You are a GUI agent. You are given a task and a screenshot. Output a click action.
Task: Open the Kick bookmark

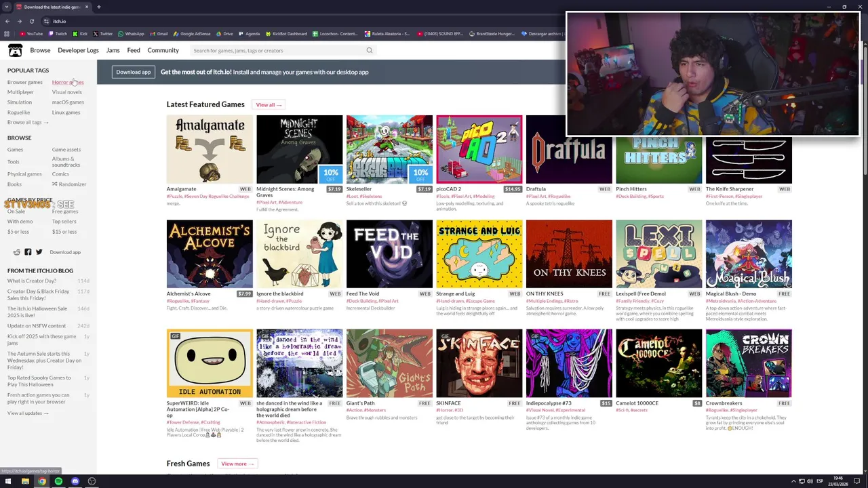point(80,33)
